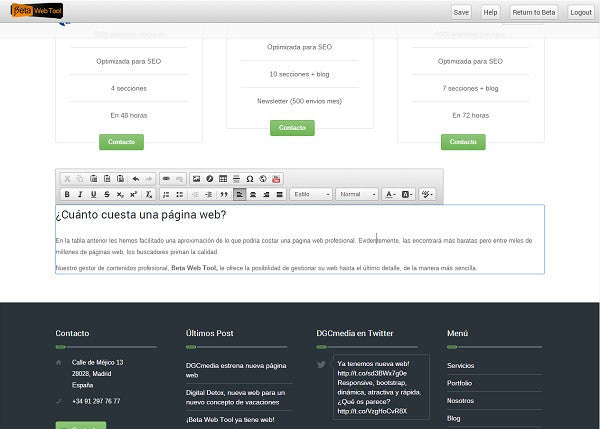Open the spell checker dropdown
The width and height of the screenshot is (600, 429).
428,194
